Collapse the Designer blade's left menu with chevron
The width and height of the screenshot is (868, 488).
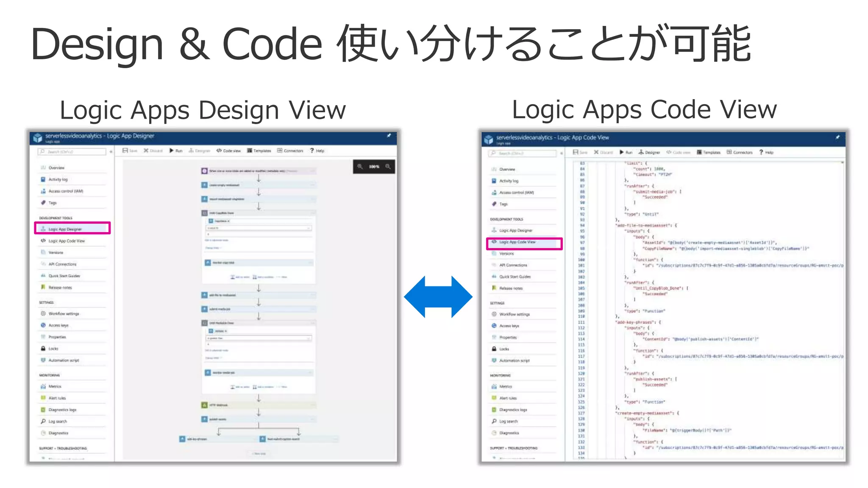(x=111, y=152)
